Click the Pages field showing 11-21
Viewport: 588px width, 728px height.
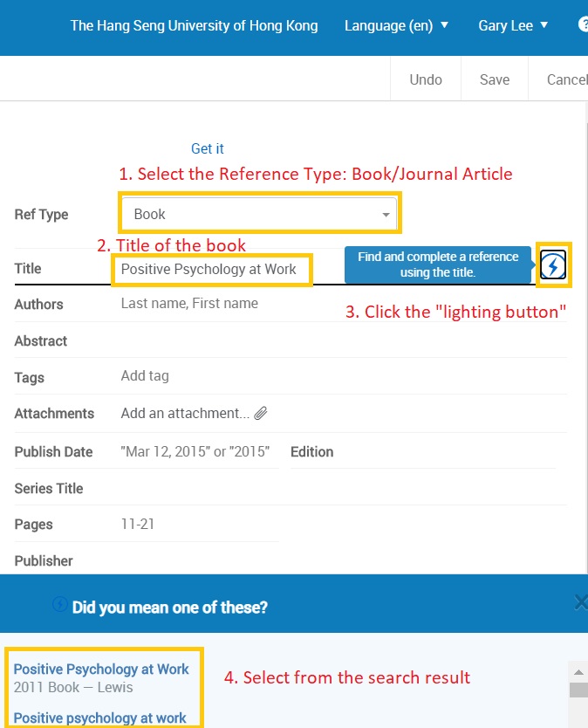coord(200,525)
